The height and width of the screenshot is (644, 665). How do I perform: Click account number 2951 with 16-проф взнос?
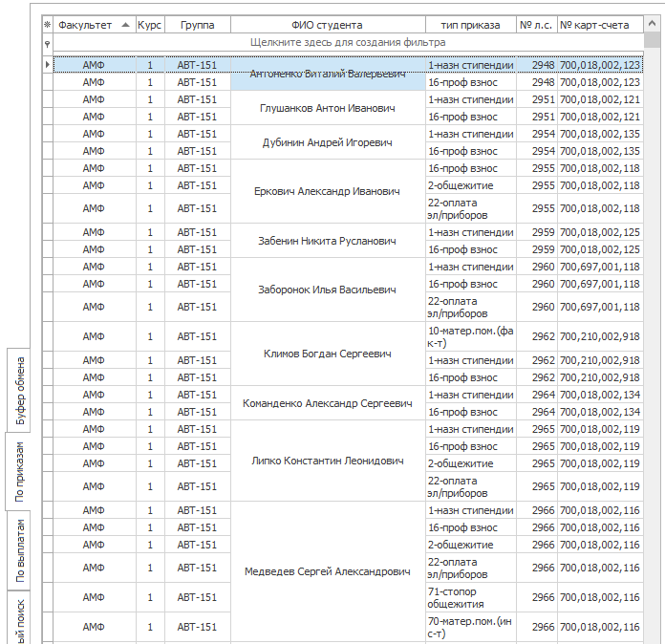(x=537, y=117)
